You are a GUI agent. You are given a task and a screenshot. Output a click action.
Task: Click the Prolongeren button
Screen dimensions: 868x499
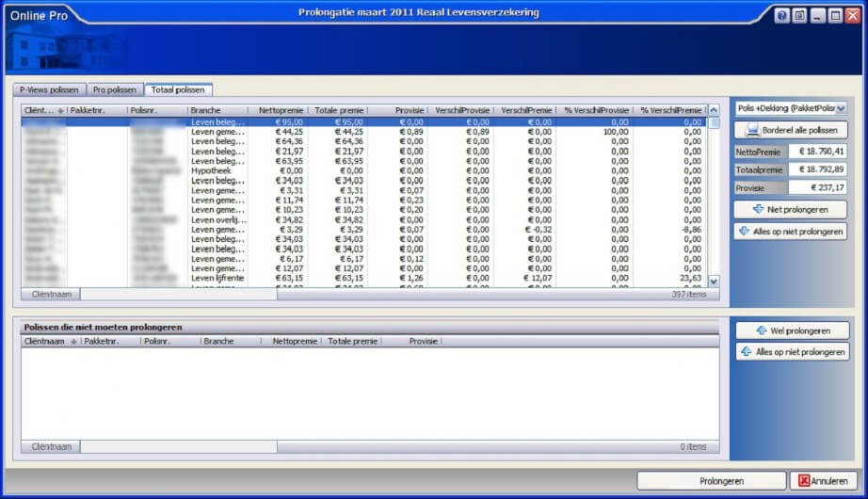click(x=712, y=481)
